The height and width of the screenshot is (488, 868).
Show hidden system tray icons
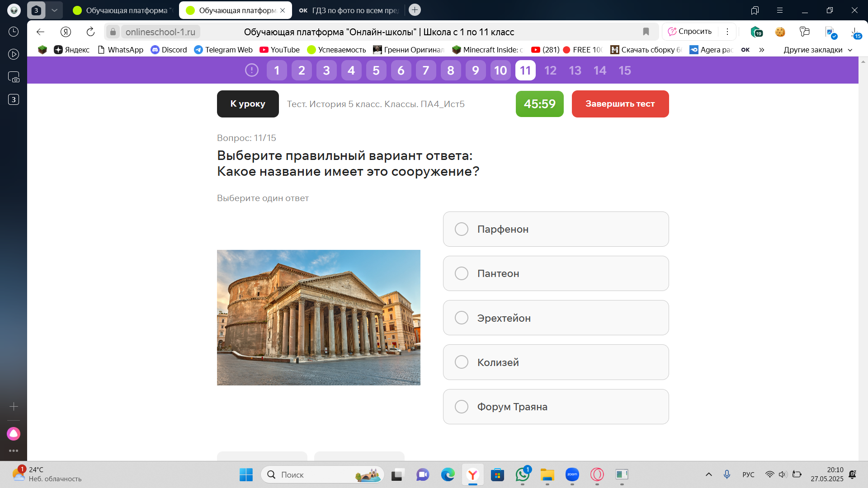coord(709,474)
